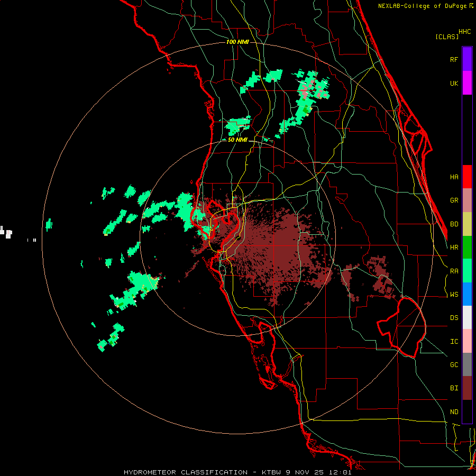Click the ND legend label
The image size is (476, 476).
click(x=454, y=412)
